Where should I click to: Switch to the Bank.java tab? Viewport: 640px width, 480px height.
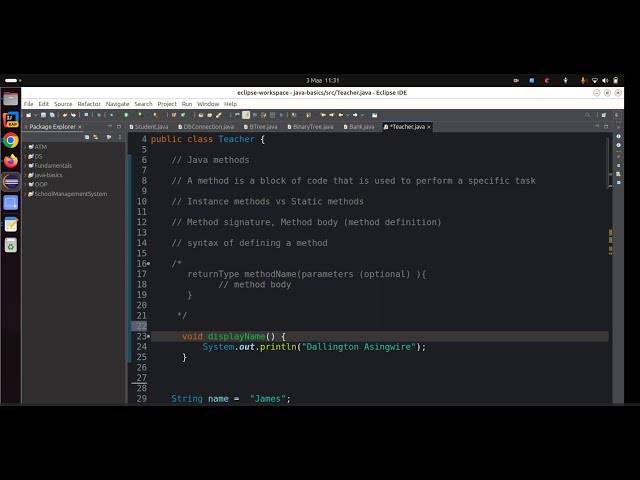coord(359,127)
